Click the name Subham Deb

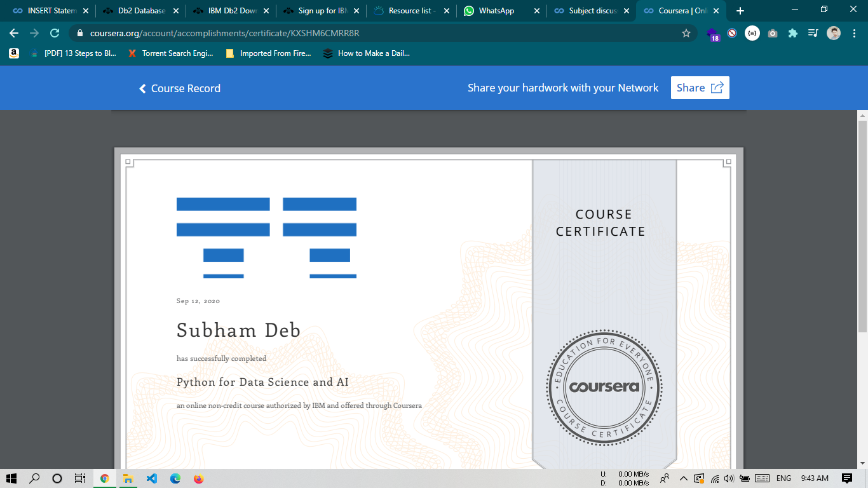(238, 330)
